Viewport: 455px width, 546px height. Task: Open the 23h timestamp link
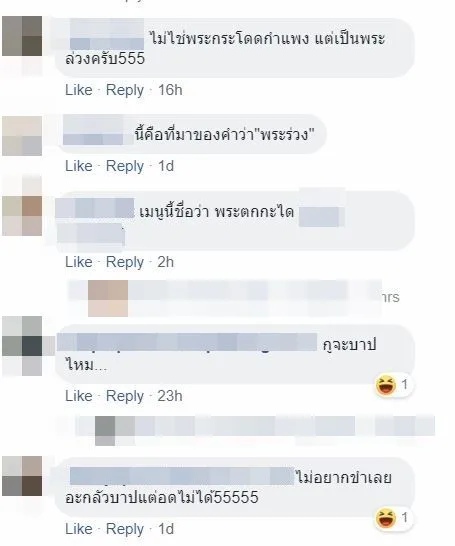(x=170, y=396)
